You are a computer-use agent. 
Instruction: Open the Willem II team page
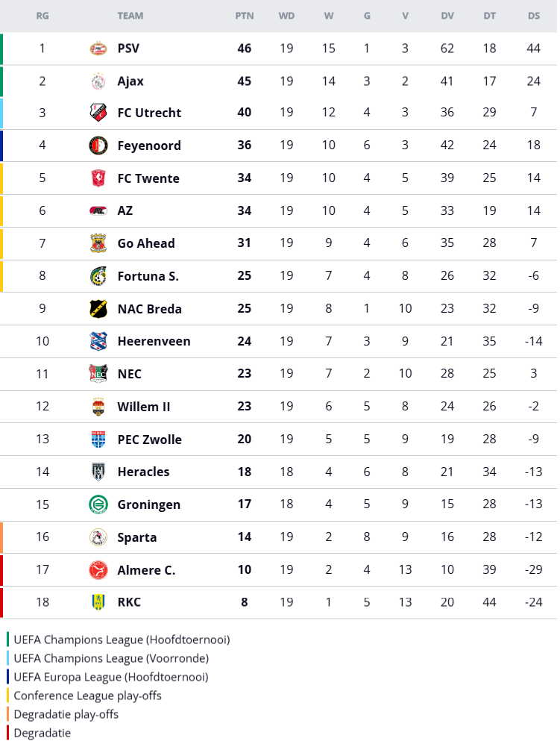[144, 407]
